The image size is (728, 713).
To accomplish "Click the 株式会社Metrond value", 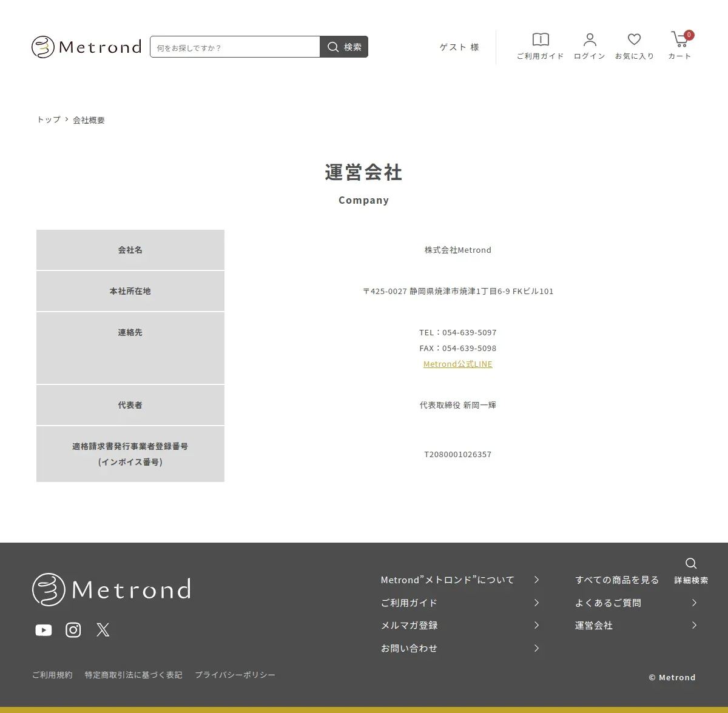I will [x=458, y=250].
